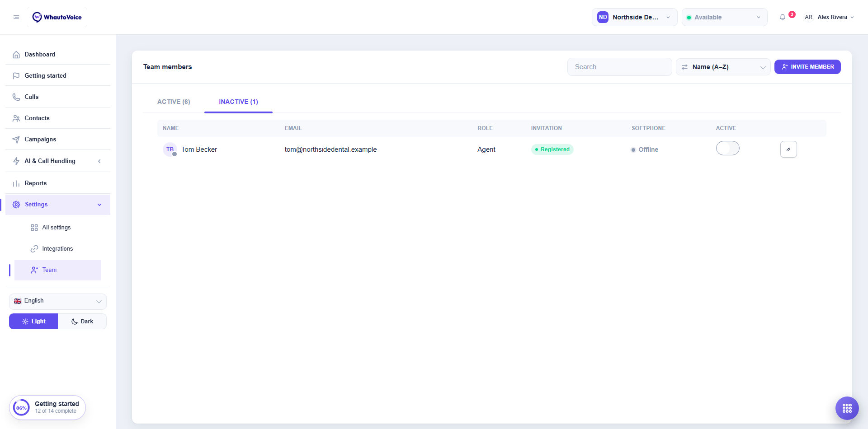The width and height of the screenshot is (868, 429).
Task: Switch to the ACTIVE (6) tab
Action: (x=174, y=102)
